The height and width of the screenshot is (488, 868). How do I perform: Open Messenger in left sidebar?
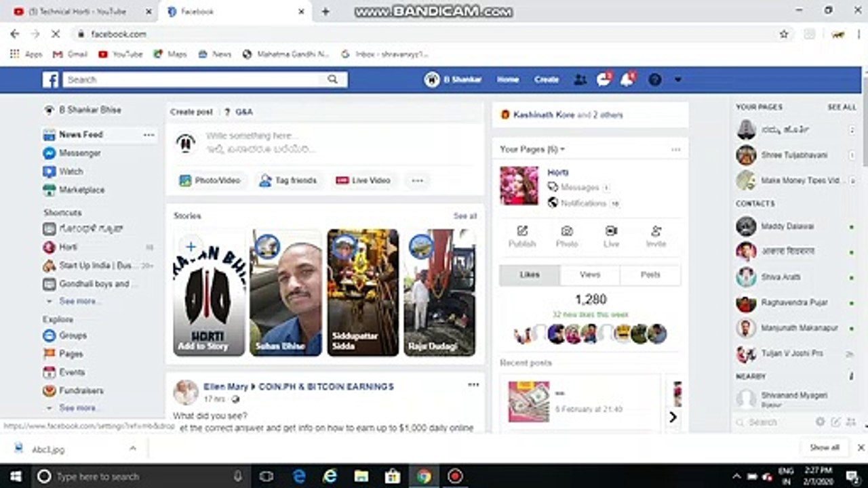point(72,153)
